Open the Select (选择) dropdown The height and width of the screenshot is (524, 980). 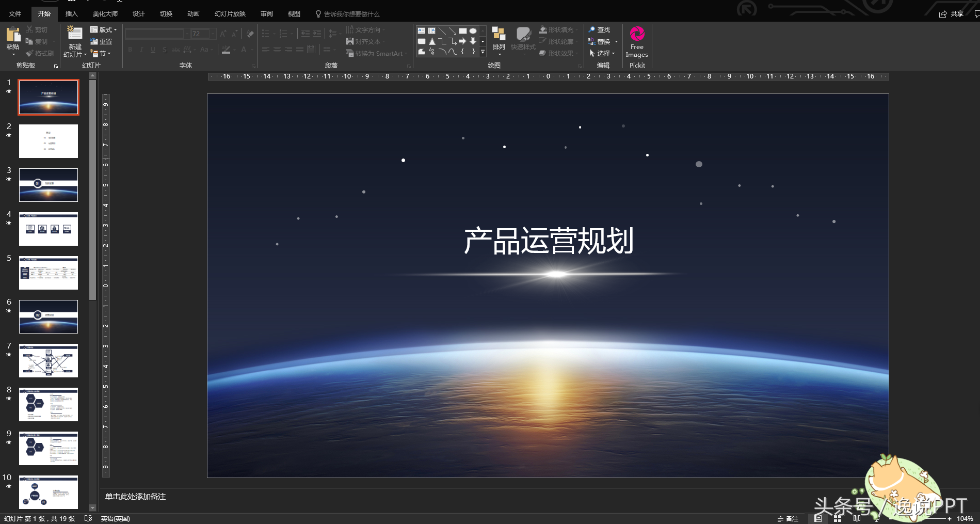[602, 53]
